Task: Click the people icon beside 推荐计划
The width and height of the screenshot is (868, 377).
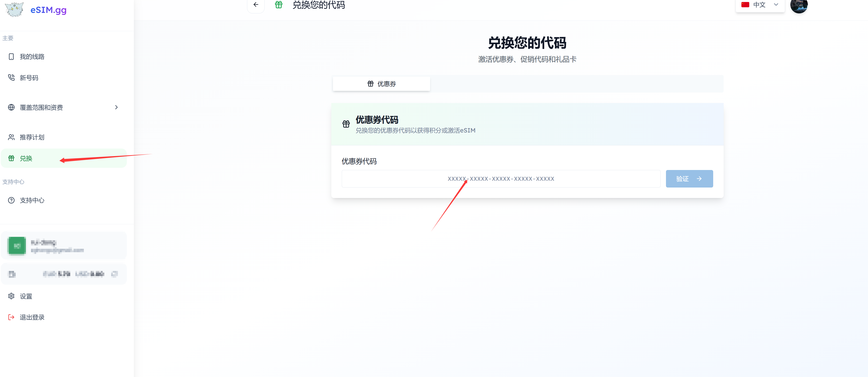Action: click(x=11, y=137)
